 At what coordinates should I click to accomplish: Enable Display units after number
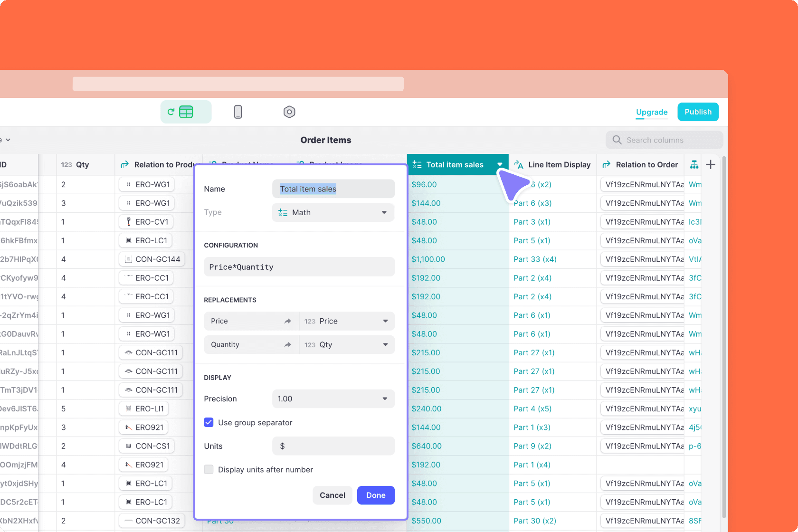coord(209,469)
